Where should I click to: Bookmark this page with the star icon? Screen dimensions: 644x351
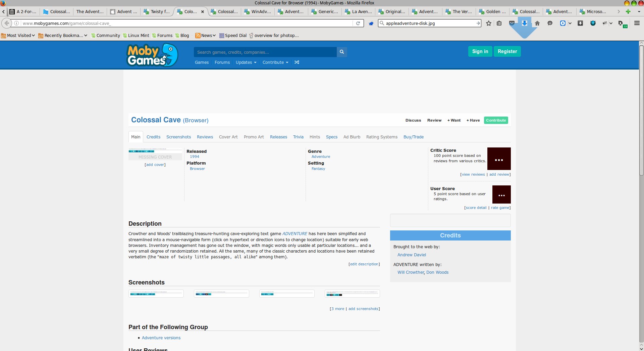coord(489,24)
